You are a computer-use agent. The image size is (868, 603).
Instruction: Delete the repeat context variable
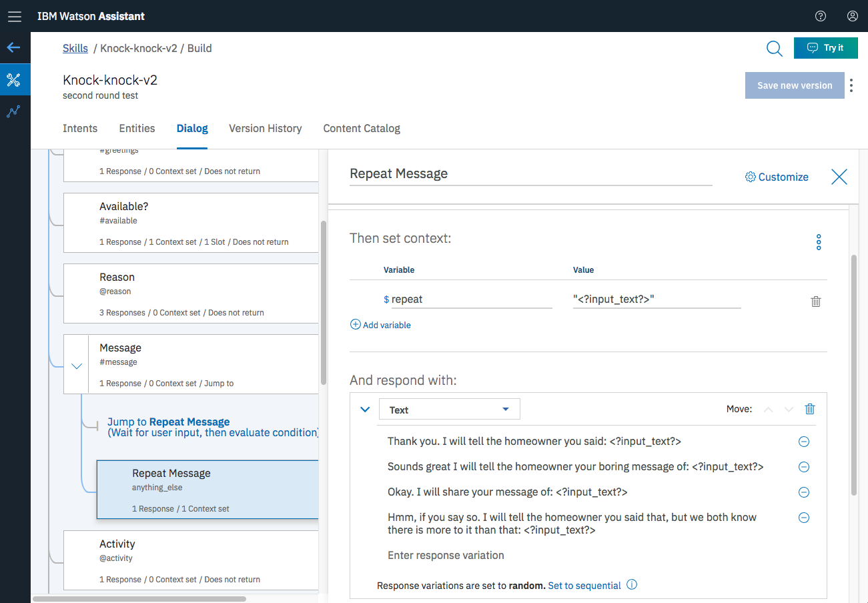click(815, 301)
